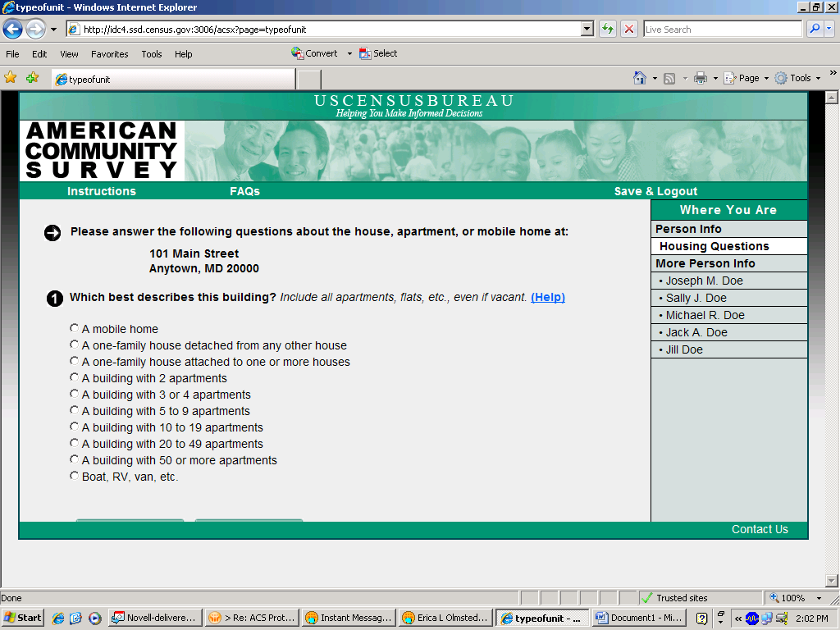Select one-family house detached option

point(74,345)
